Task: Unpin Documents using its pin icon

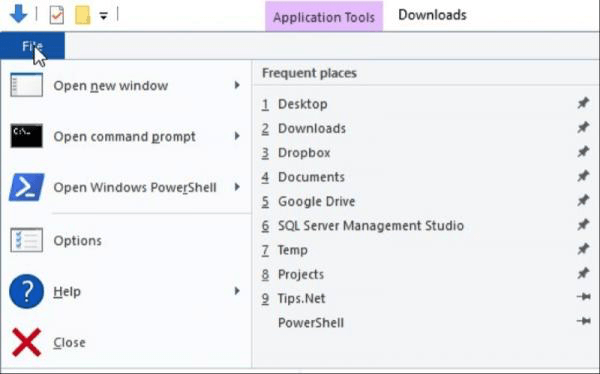Action: (x=583, y=176)
